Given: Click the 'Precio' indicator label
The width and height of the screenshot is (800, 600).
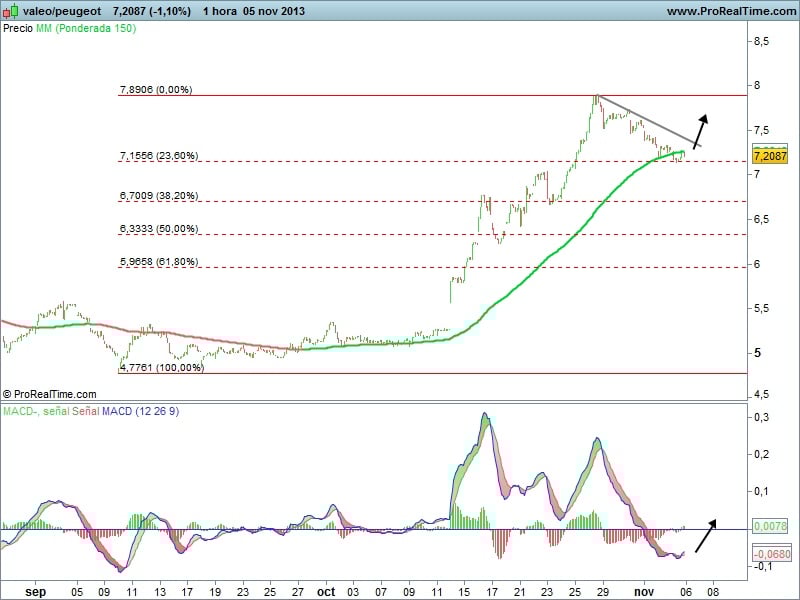Looking at the screenshot, I should 18,29.
